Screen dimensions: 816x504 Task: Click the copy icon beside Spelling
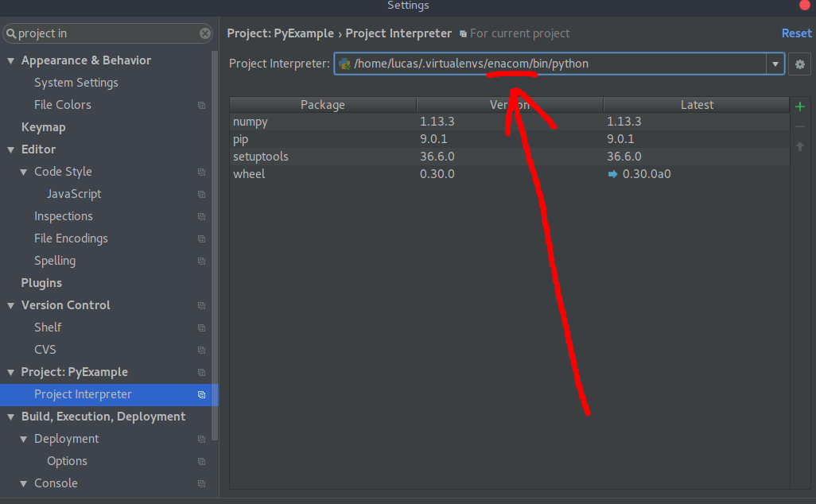coord(201,261)
